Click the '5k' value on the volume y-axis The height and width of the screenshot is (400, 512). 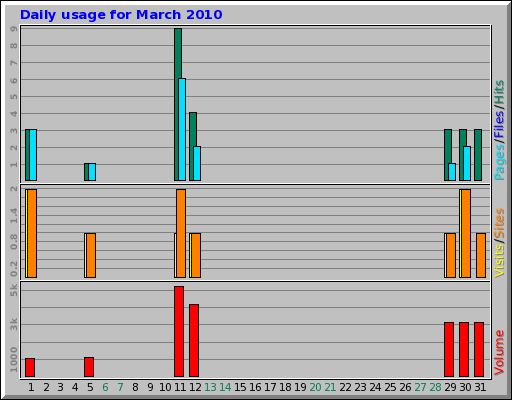14,290
